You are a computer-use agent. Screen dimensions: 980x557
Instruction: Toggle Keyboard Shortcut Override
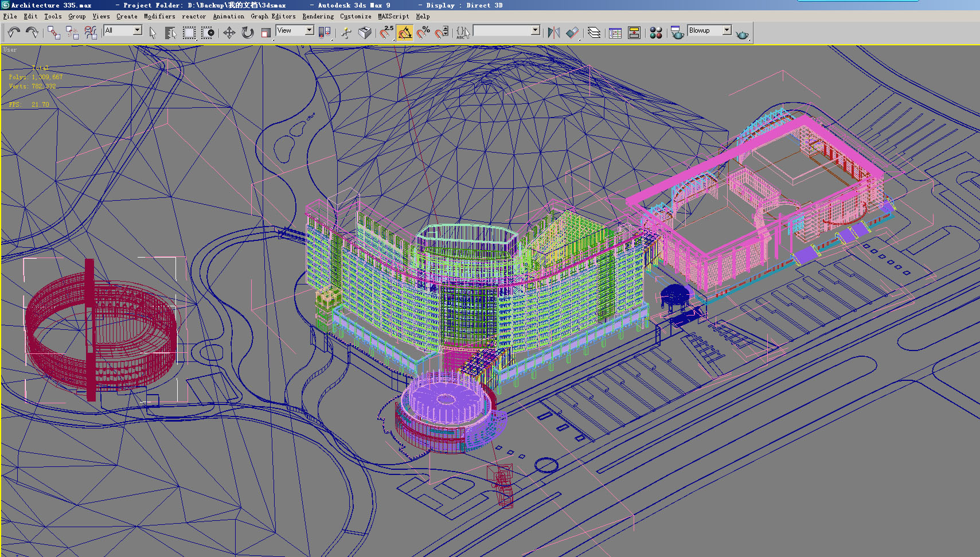tap(365, 33)
